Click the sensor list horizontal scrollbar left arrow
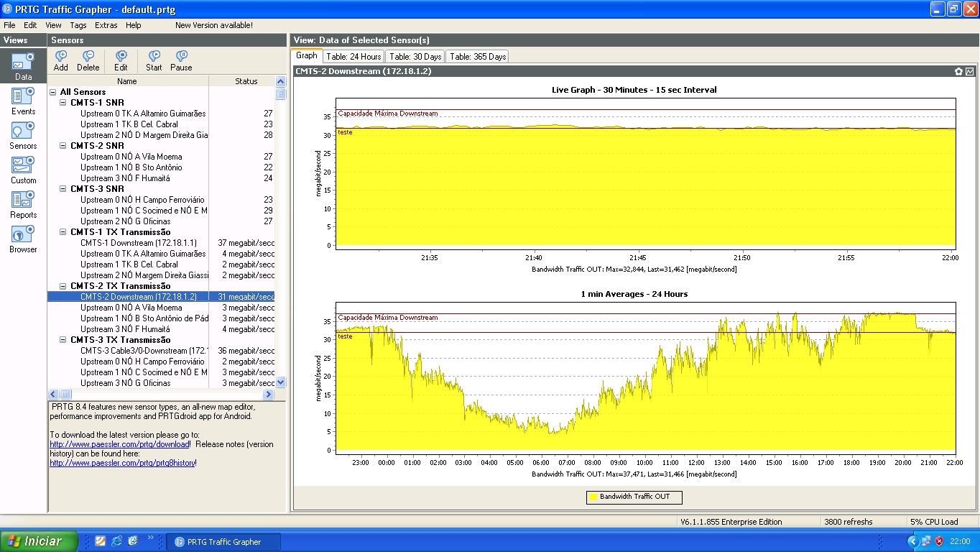Screen dimensions: 980x552 (x=53, y=394)
